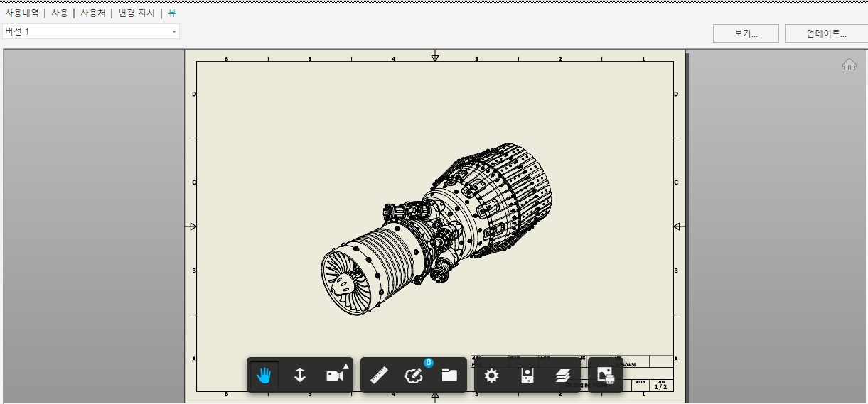
Task: Click the camera view tool
Action: coord(334,376)
